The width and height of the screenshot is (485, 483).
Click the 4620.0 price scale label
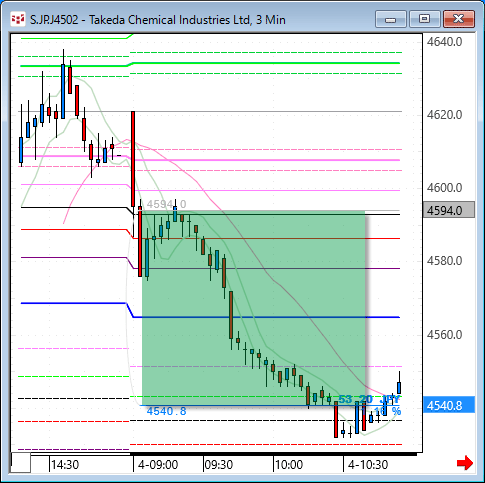(x=444, y=115)
